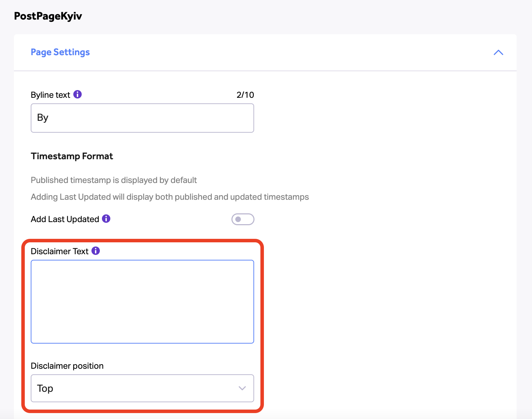Click the Page Settings heading
Image resolution: width=532 pixels, height=419 pixels.
pyautogui.click(x=60, y=52)
